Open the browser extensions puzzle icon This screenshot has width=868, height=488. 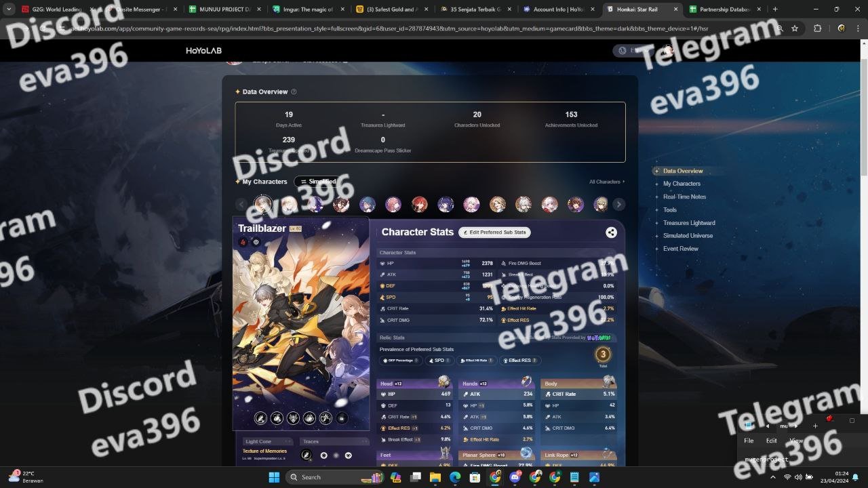(x=817, y=28)
